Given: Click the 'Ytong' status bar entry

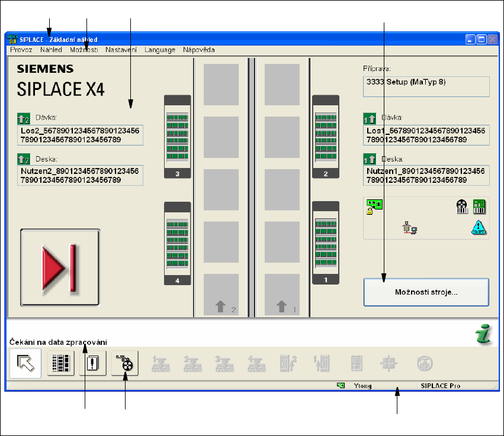Looking at the screenshot, I should (362, 386).
